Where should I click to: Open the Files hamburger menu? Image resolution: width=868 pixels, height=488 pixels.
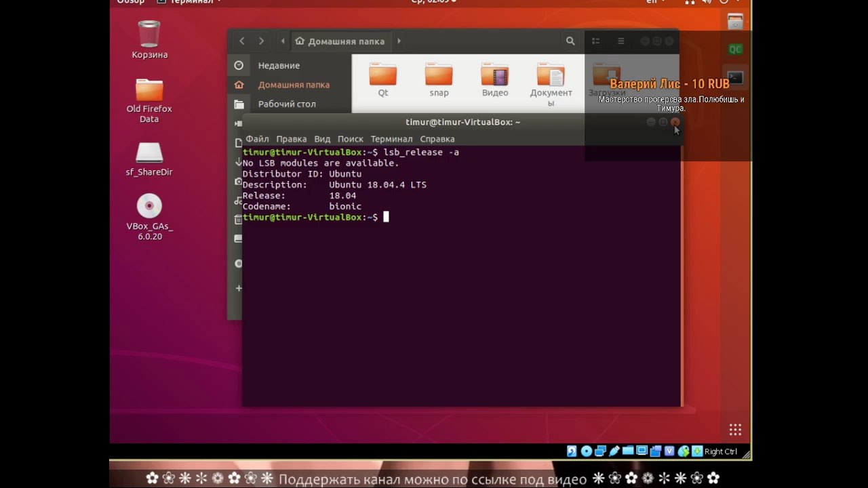point(620,41)
